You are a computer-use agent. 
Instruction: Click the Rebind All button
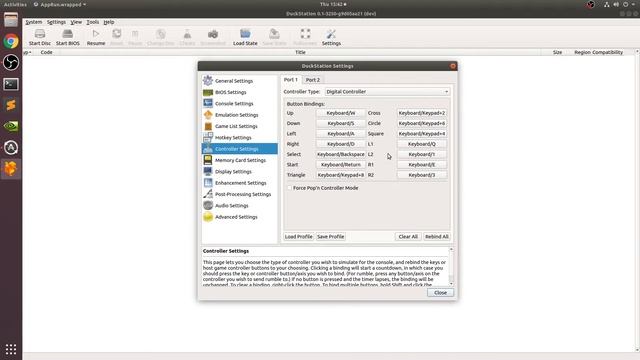pos(437,237)
